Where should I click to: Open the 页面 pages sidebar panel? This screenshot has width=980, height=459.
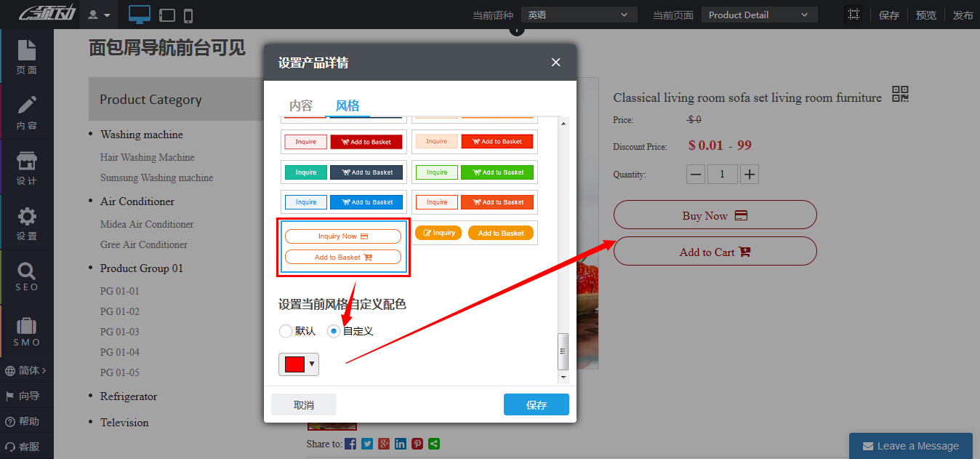(27, 57)
